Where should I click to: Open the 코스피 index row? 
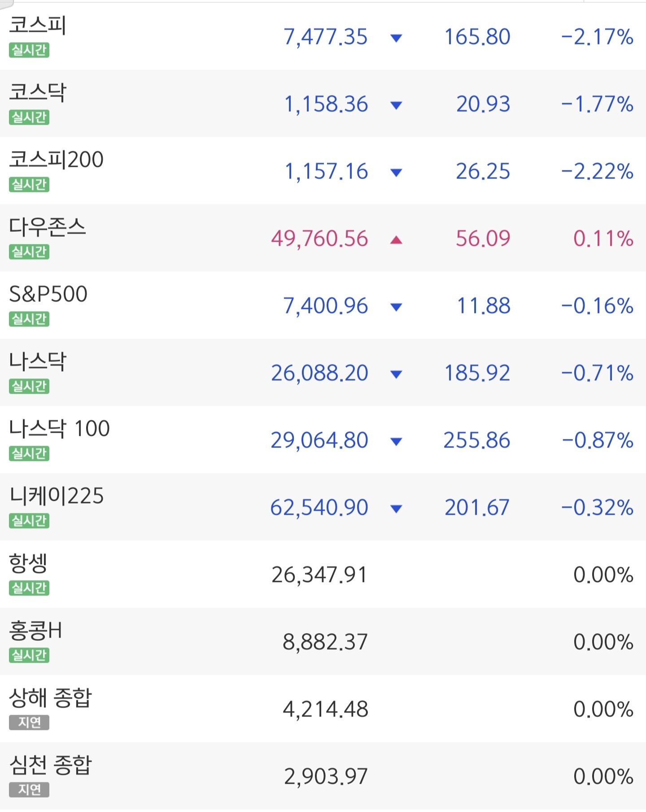pyautogui.click(x=323, y=36)
